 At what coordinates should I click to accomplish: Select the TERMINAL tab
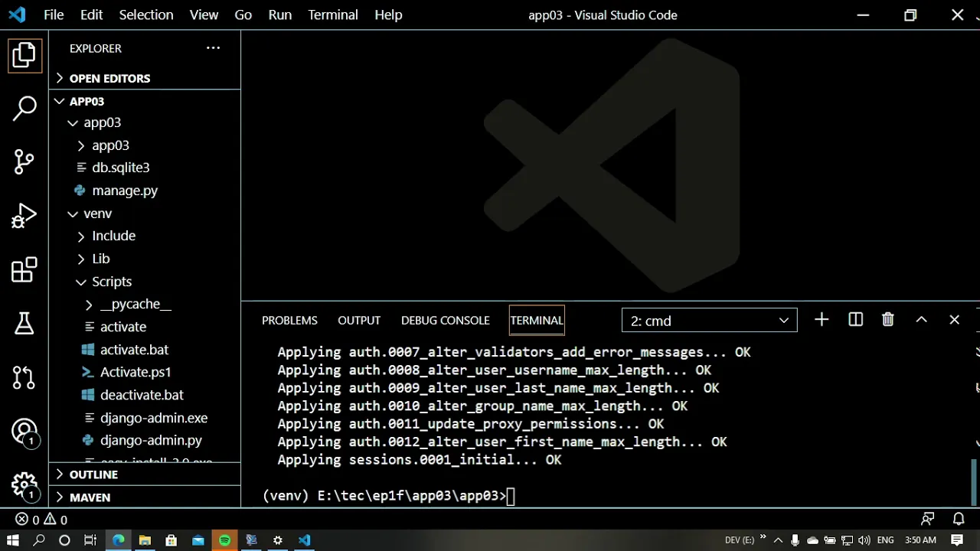[x=537, y=320]
